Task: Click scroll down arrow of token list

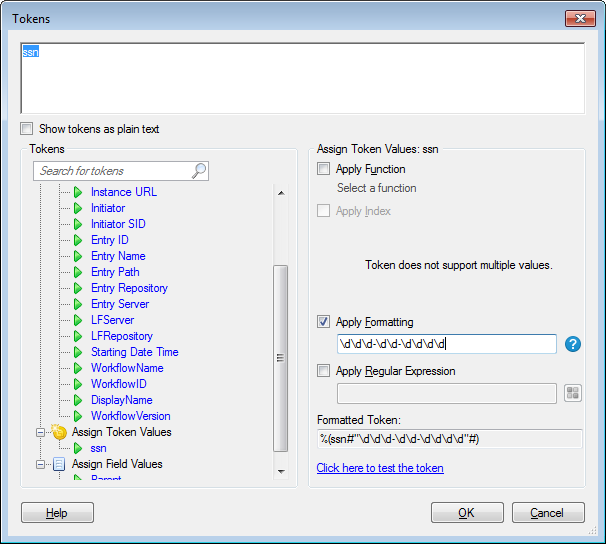Action: [281, 471]
